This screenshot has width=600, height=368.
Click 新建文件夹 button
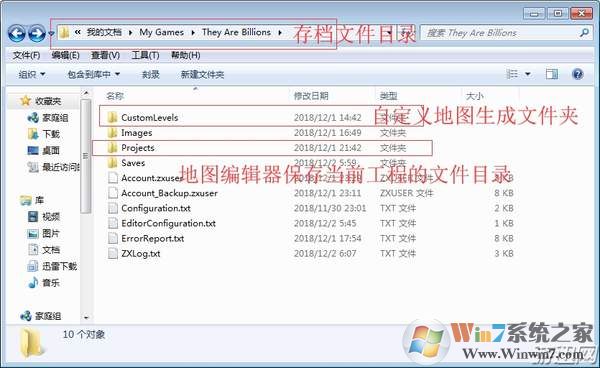pyautogui.click(x=202, y=74)
